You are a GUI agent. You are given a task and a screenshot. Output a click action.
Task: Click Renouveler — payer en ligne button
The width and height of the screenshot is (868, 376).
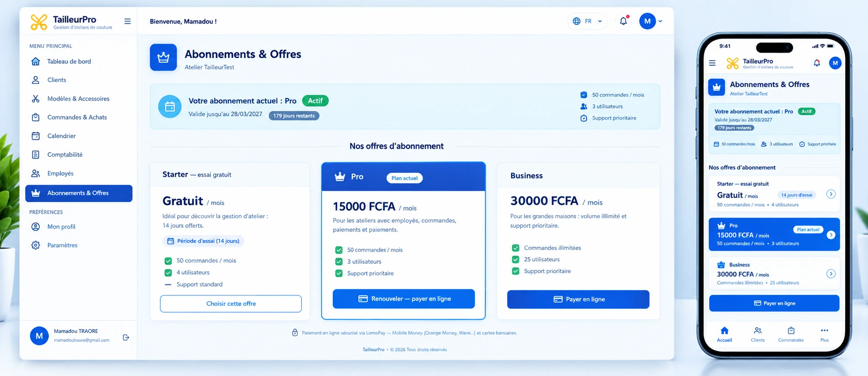(404, 299)
